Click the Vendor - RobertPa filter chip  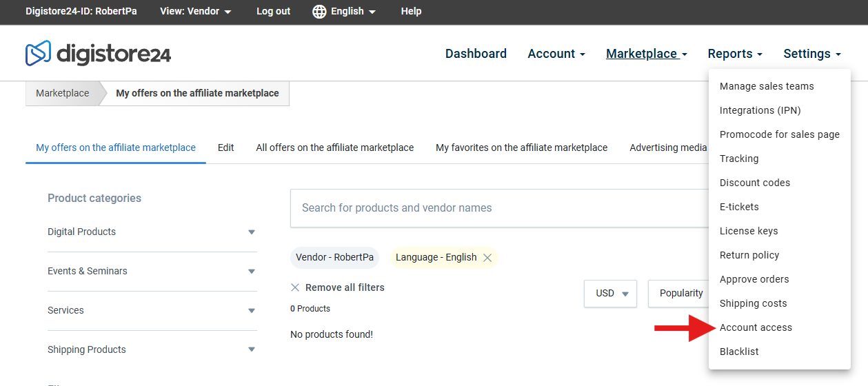point(334,258)
